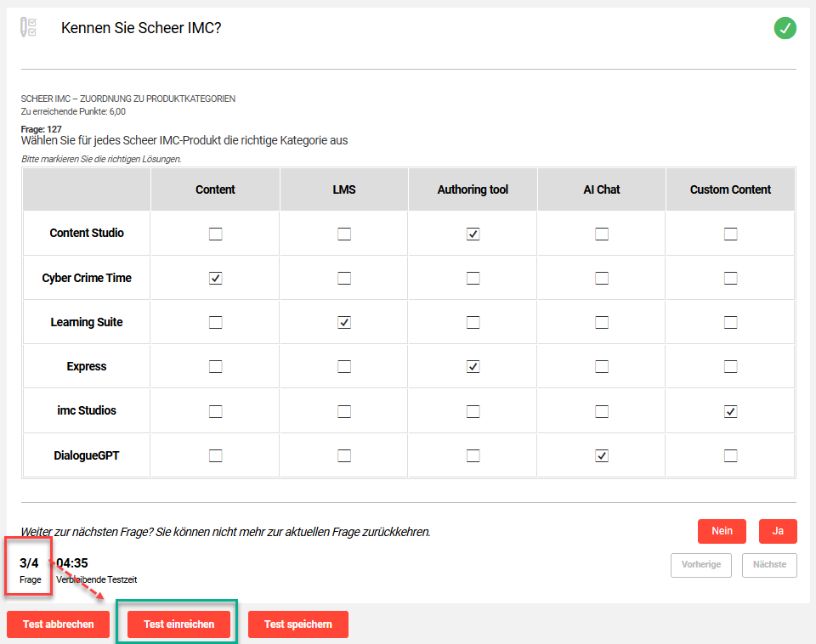Check Content for Content Studio row
The image size is (816, 644).
pyautogui.click(x=215, y=234)
